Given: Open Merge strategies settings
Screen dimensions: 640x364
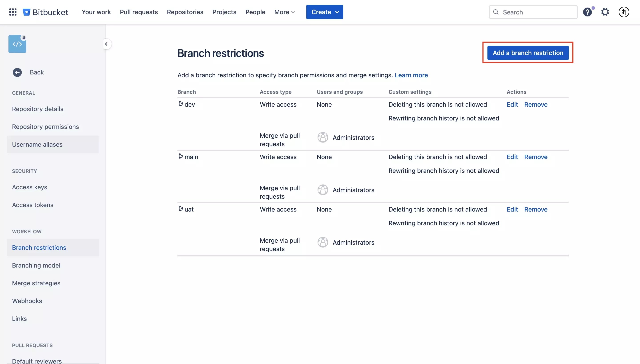Looking at the screenshot, I should [x=36, y=283].
